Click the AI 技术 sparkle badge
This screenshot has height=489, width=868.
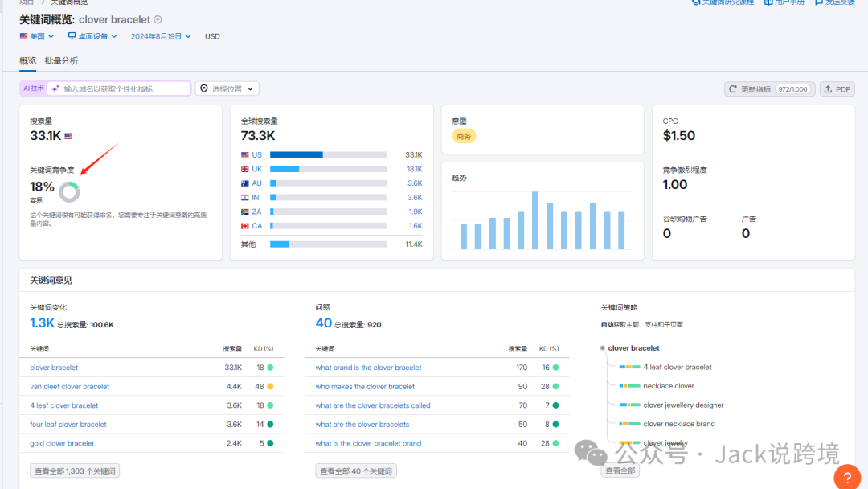(x=34, y=88)
